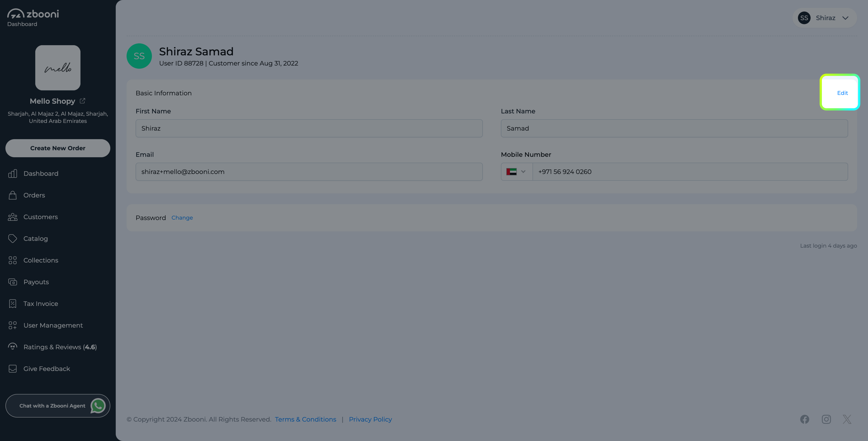
Task: Open User Management menu item
Action: coord(53,325)
